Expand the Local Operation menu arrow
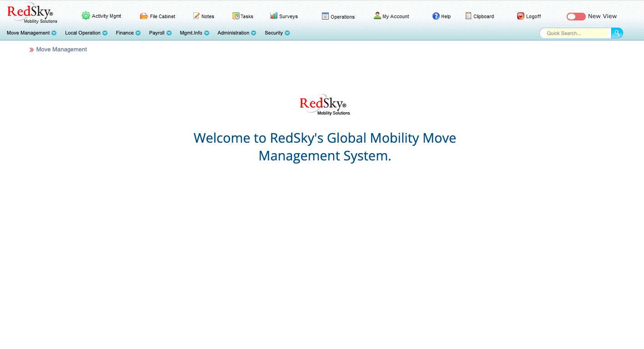 [x=105, y=33]
